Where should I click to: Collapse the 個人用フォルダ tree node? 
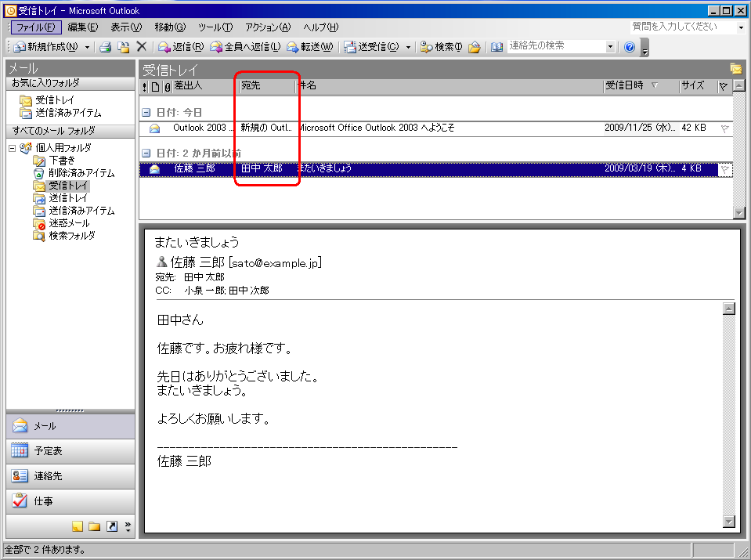tap(12, 148)
